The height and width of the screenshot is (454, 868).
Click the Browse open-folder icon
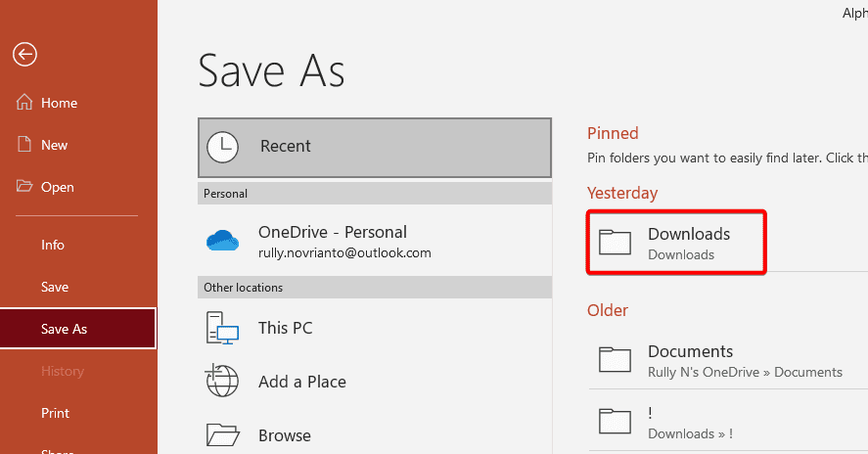[x=222, y=434]
